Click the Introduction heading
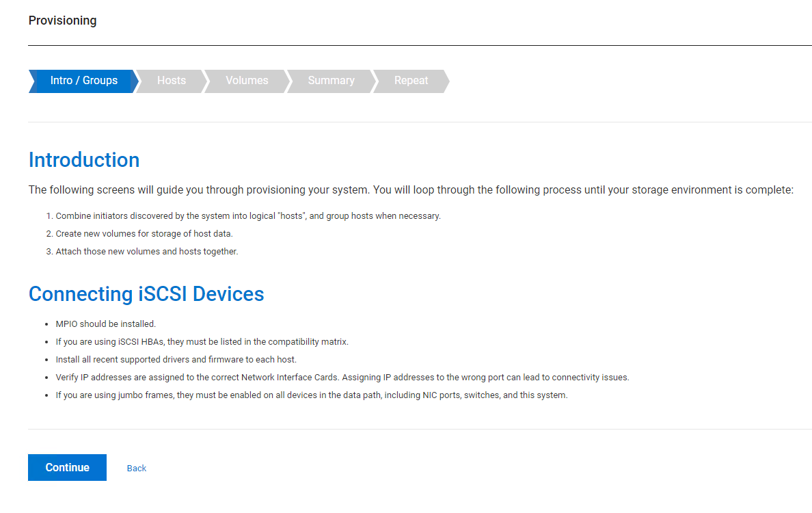Viewport: 812px width, 513px height. [84, 160]
